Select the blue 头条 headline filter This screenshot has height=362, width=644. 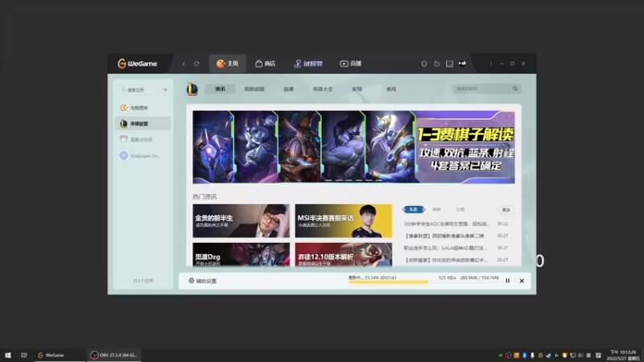click(x=414, y=210)
